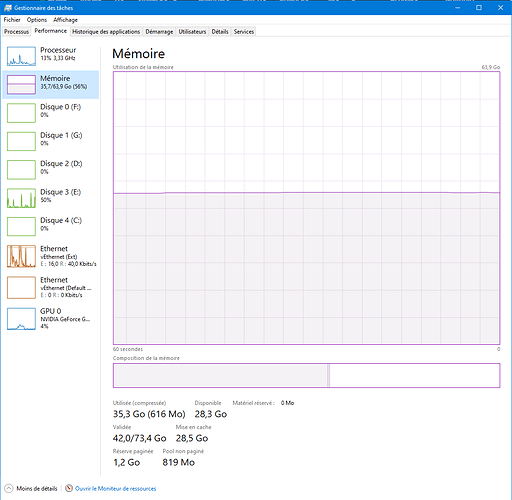Go to the Démarrage tab
This screenshot has width=512, height=500.
pyautogui.click(x=159, y=32)
